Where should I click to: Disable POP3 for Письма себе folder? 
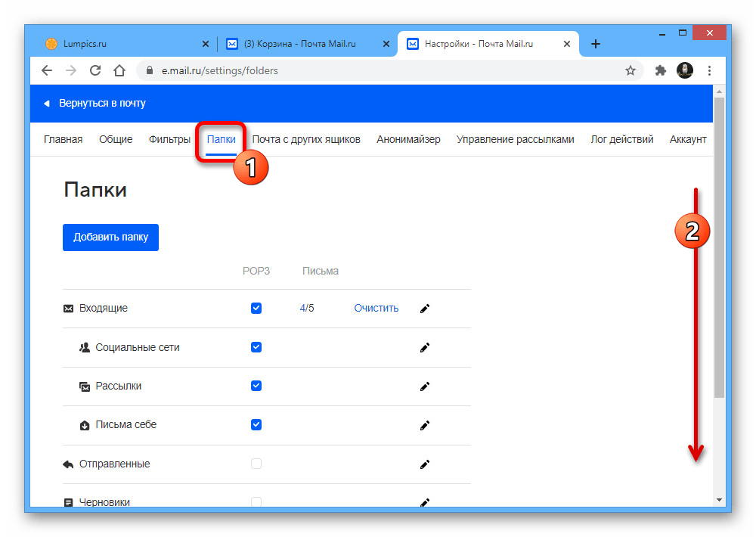coord(256,425)
